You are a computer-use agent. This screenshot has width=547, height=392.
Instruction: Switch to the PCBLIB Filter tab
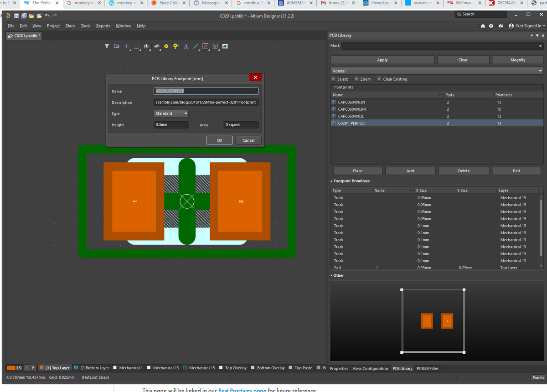click(428, 368)
